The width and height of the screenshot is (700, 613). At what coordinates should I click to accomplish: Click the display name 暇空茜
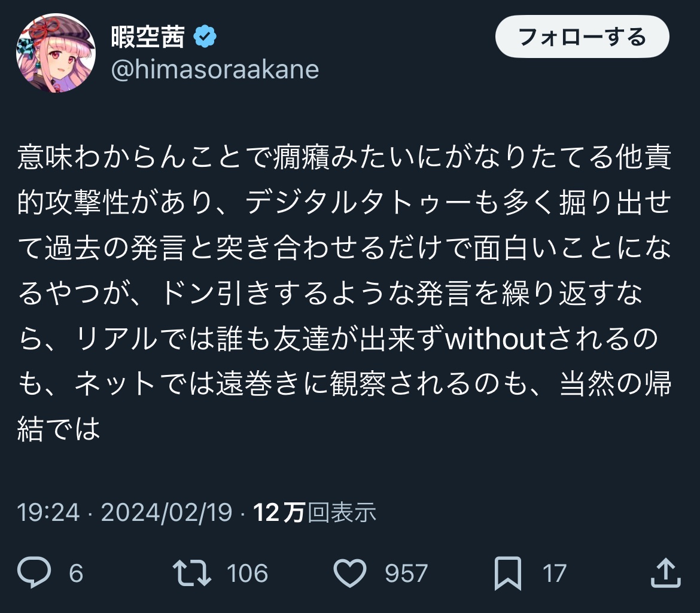pyautogui.click(x=148, y=38)
